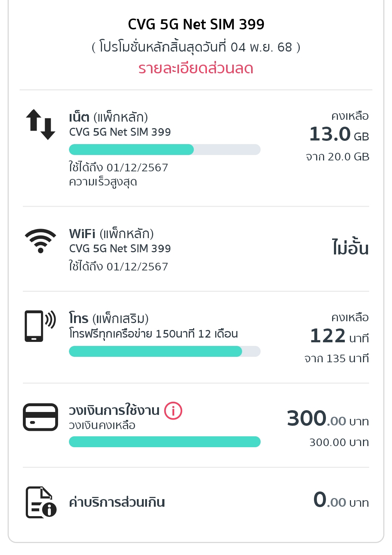
Task: Tap the CVG 5G Net SIM 399 title
Action: point(196,24)
